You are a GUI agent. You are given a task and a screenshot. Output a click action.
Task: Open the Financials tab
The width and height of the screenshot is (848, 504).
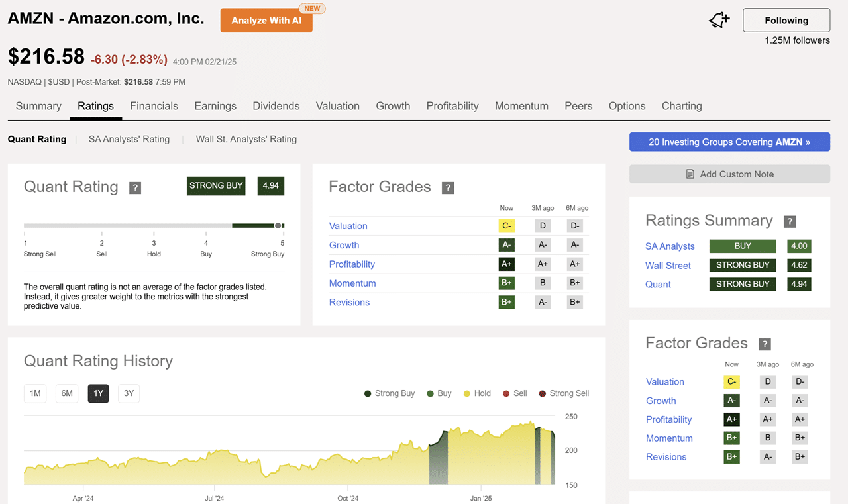pyautogui.click(x=154, y=106)
